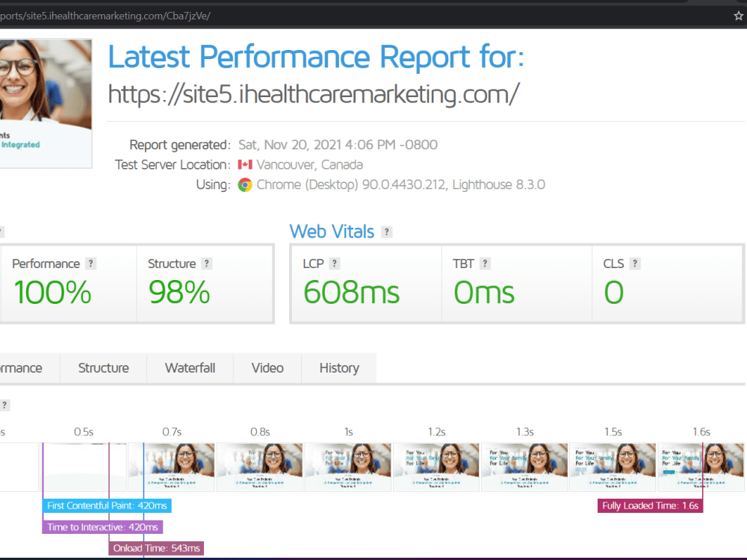747x560 pixels.
Task: Select the 1s filmstrip frame
Action: point(348,467)
